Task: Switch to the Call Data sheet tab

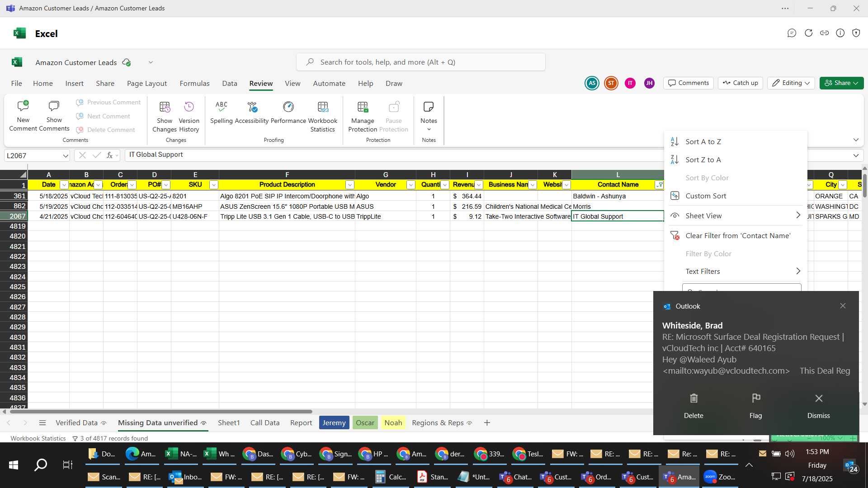Action: pos(265,423)
